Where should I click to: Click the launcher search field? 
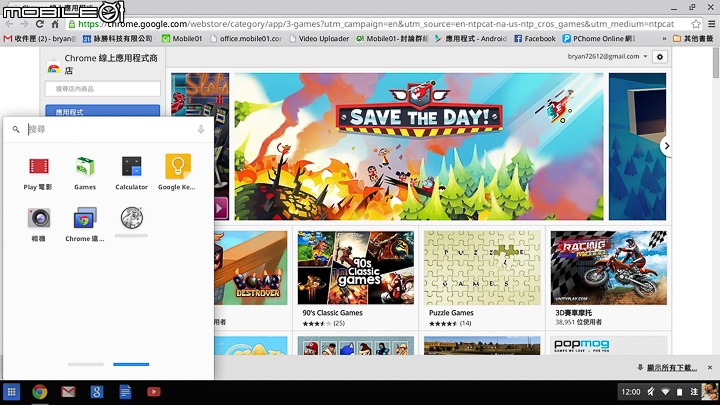pyautogui.click(x=110, y=129)
